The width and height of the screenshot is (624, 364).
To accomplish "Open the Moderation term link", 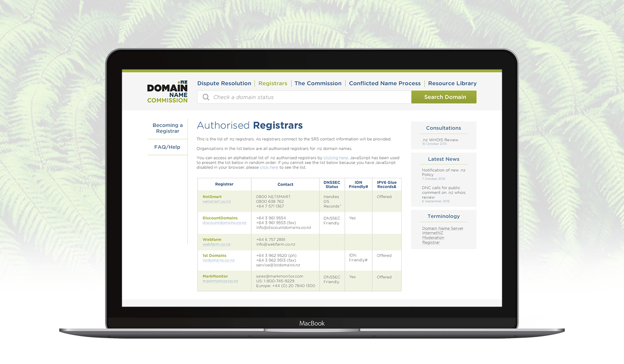I will [433, 237].
